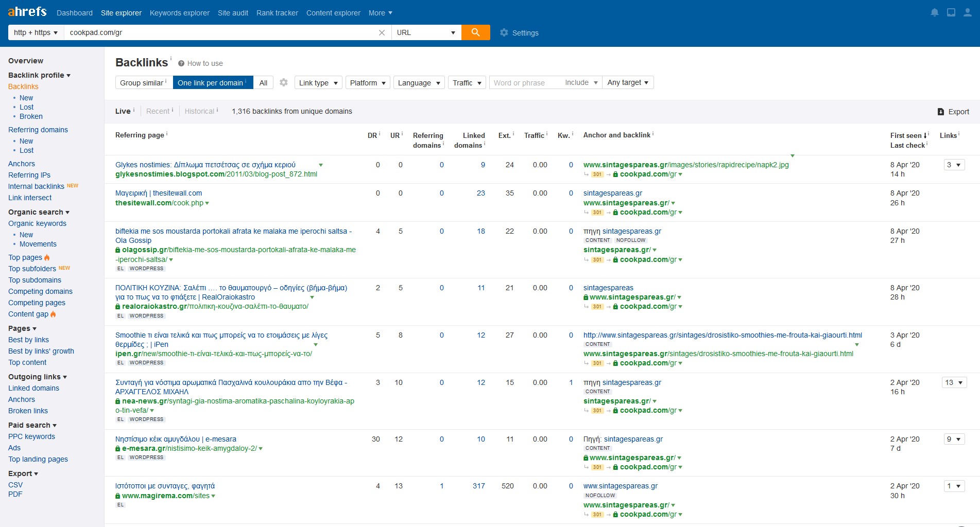Click the orange search magnifier button

(476, 32)
